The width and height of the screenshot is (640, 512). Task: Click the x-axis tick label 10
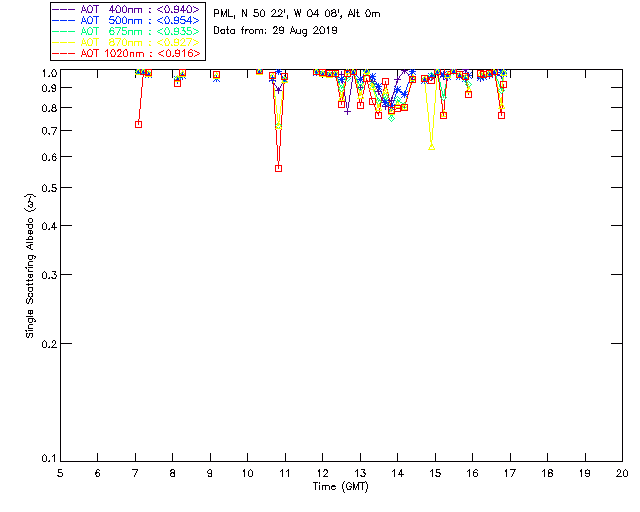coord(247,473)
